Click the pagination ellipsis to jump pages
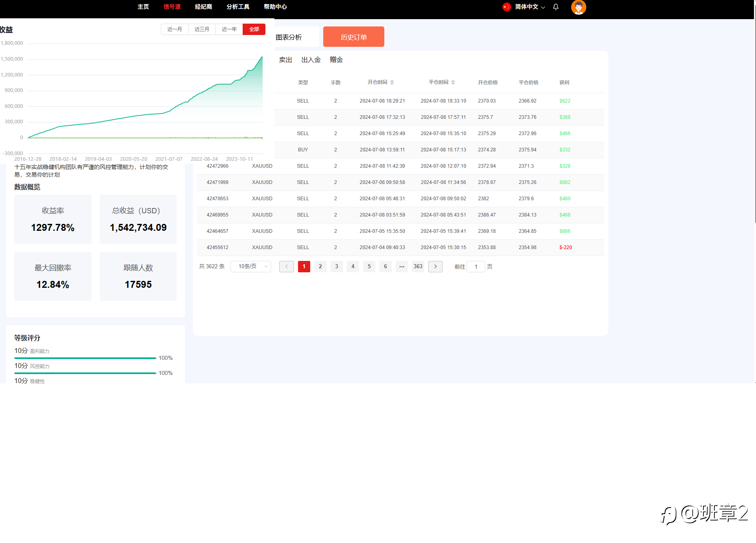Viewport: 756px width, 543px height. [x=402, y=267]
